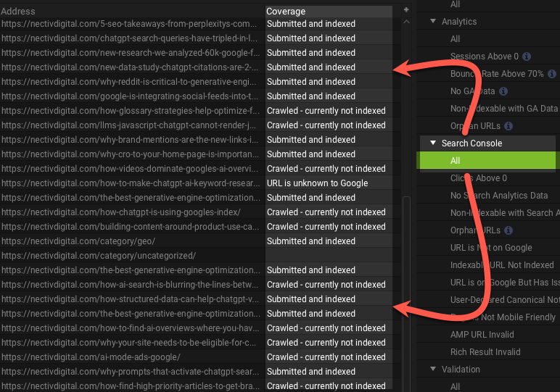This screenshot has width=560, height=392.
Task: Select the how-glossary-strategies-help-optimize URL row
Action: click(x=131, y=111)
